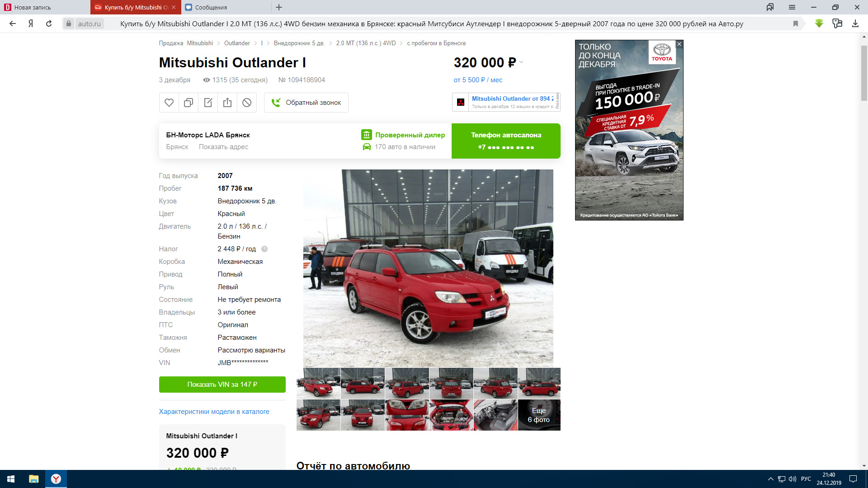Screen dimensions: 868x488
Task: Click the auto.ru address field
Action: 89,23
